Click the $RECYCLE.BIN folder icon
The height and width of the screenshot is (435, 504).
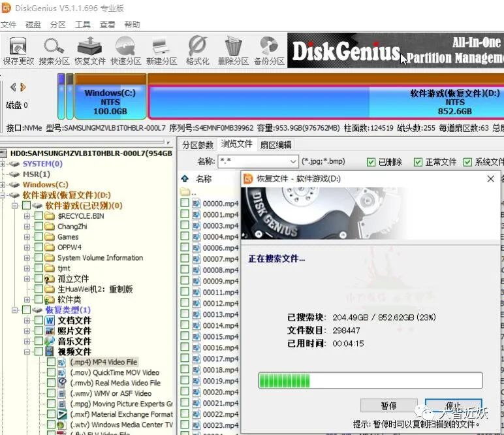pyautogui.click(x=50, y=216)
